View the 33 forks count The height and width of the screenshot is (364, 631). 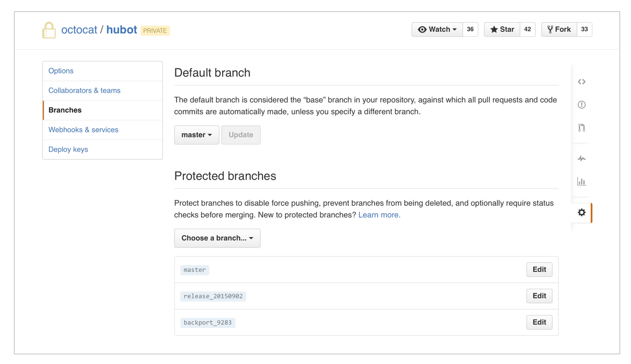pyautogui.click(x=584, y=30)
